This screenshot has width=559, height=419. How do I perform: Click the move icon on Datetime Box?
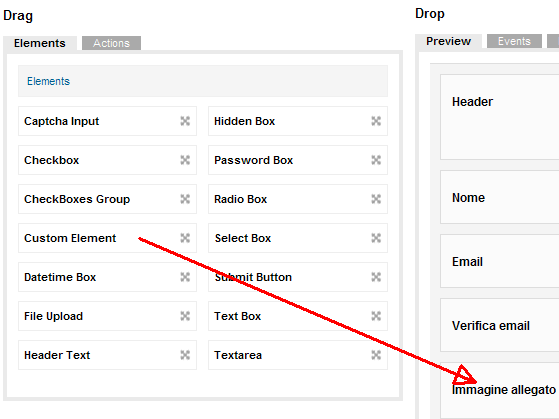[x=185, y=277]
